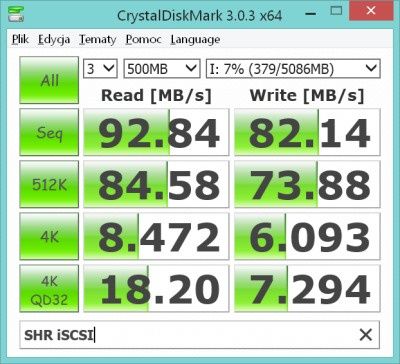Open the drive dropdown showing I: 7%

[x=293, y=69]
